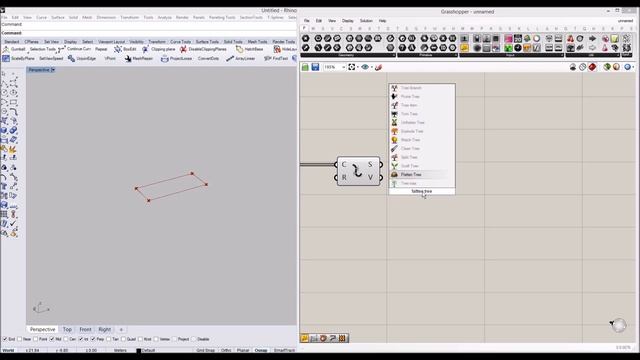Toggle the Tan osnap checkbox

109,339
